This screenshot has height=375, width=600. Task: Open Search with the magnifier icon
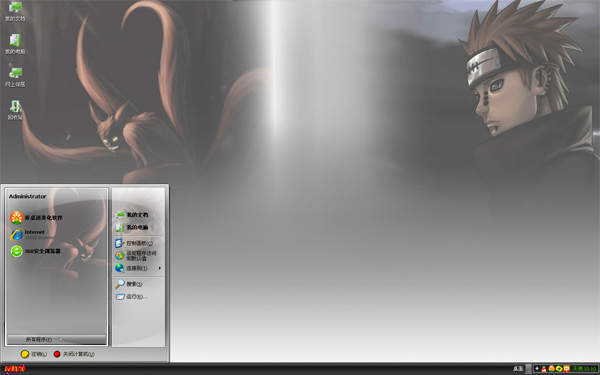pos(129,284)
